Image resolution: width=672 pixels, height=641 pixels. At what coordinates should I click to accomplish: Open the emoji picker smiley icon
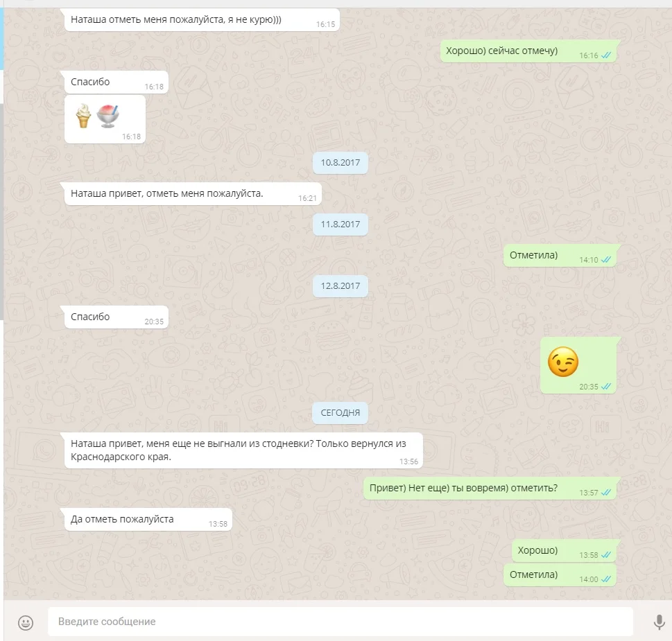26,622
